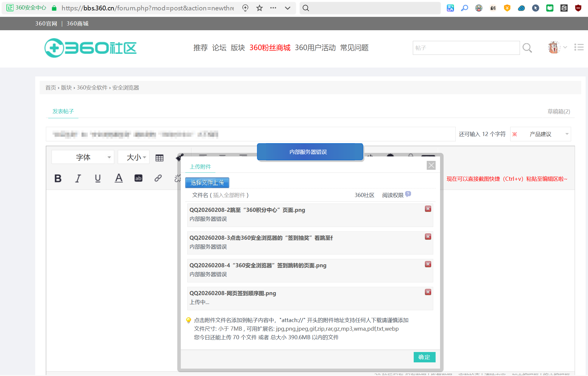Remove the QQ20260208-3 attachment
588x376 pixels.
tap(428, 237)
